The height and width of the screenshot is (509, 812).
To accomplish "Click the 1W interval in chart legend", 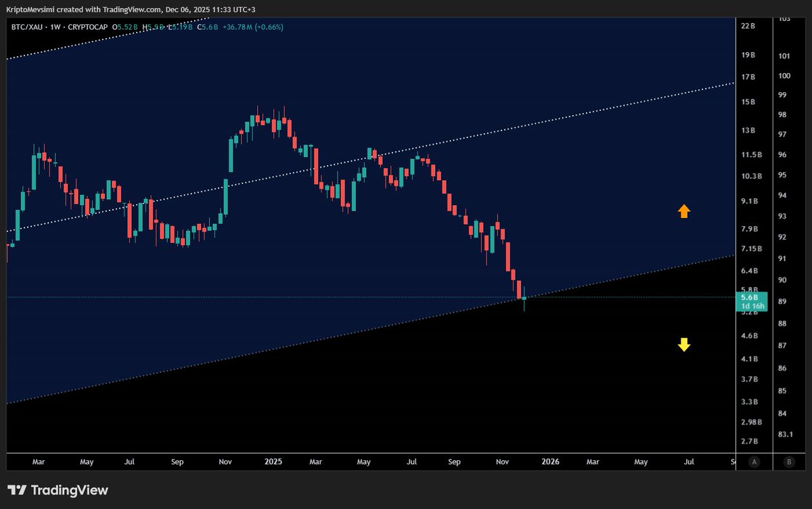I will click(x=55, y=27).
